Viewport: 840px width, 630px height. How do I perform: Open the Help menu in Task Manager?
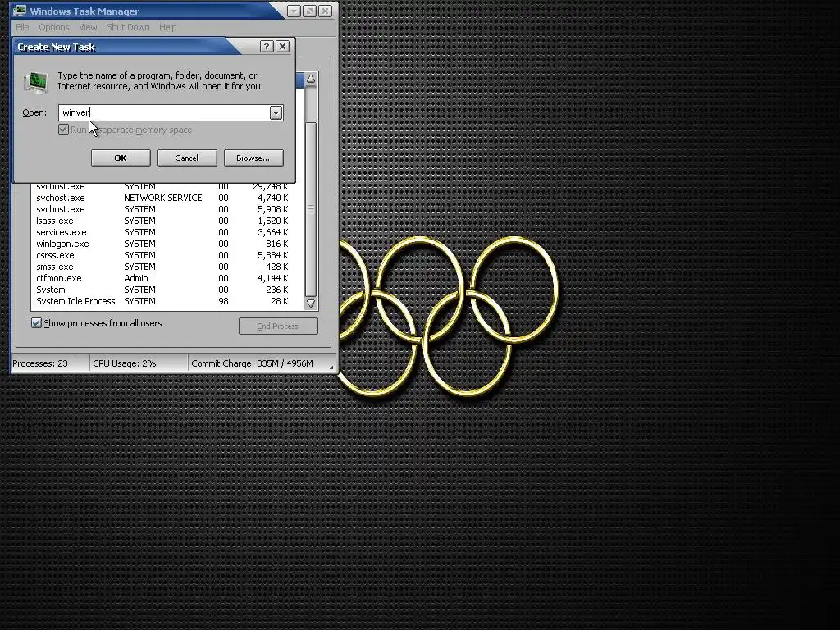point(167,27)
